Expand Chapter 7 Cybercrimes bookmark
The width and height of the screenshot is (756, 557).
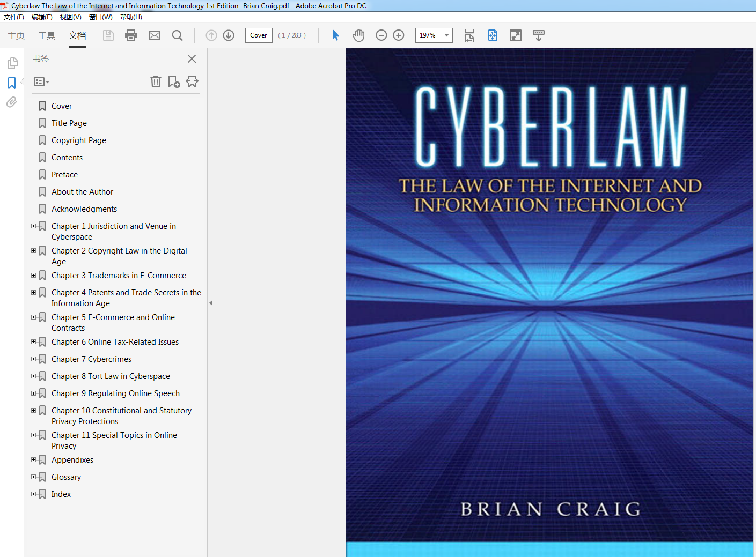[x=34, y=359]
